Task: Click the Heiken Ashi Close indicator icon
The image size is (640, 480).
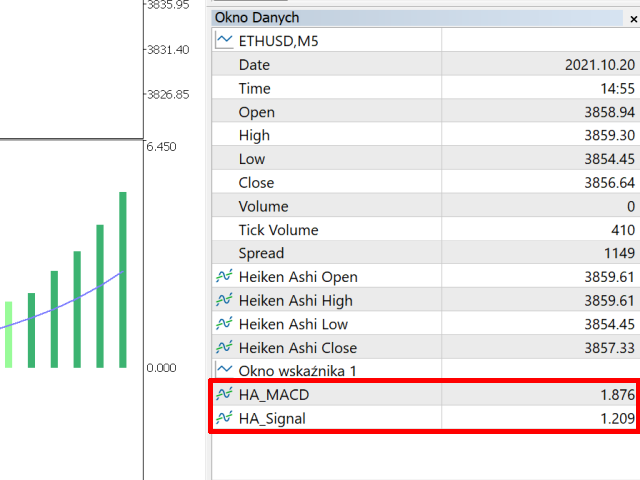Action: pyautogui.click(x=224, y=347)
